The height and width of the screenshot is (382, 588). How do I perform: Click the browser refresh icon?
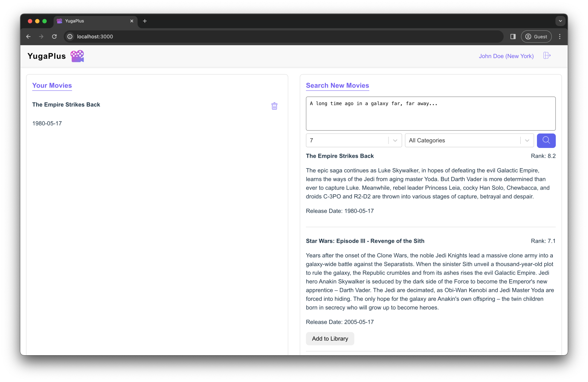(54, 37)
